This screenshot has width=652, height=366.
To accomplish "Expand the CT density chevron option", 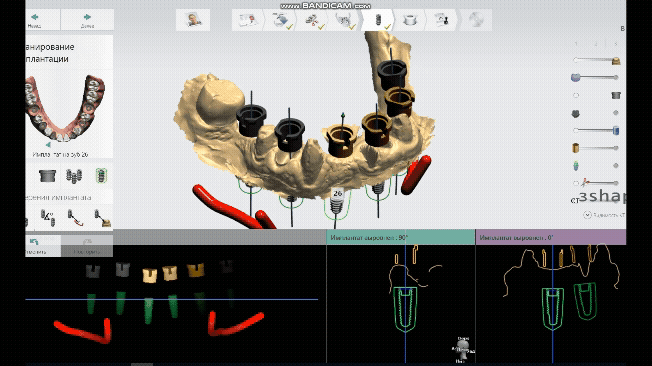I will [587, 215].
